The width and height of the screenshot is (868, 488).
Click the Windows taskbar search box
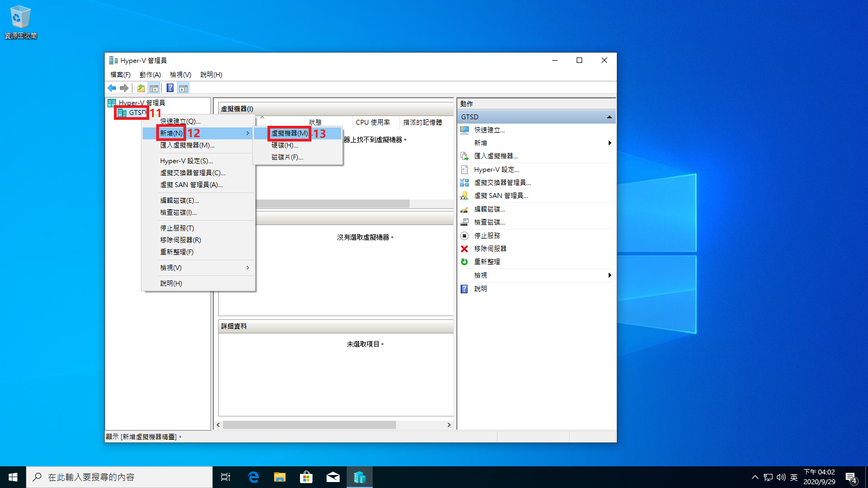click(119, 477)
